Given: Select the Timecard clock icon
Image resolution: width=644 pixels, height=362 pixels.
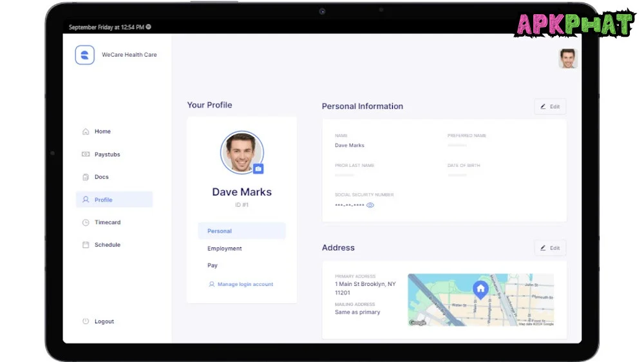Looking at the screenshot, I should click(x=86, y=222).
